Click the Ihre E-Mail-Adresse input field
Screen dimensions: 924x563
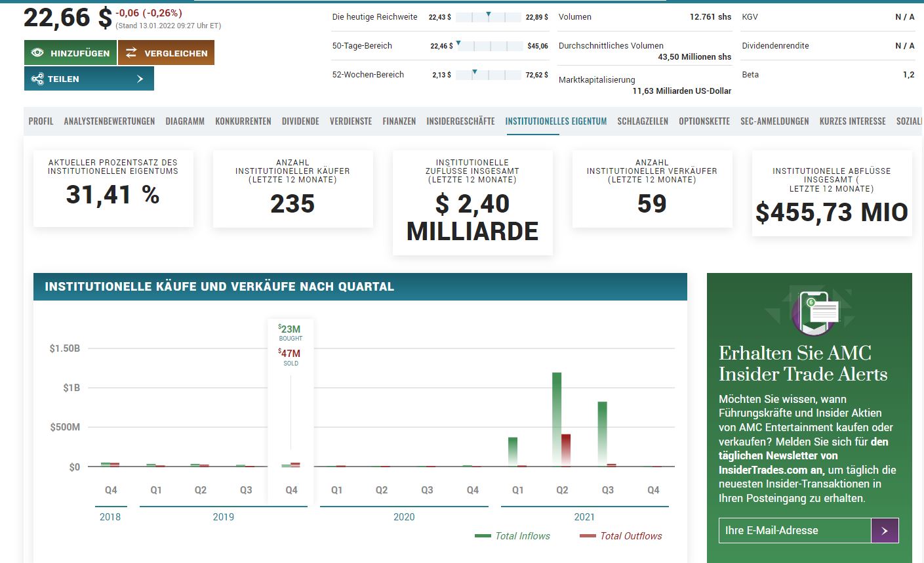click(x=795, y=530)
